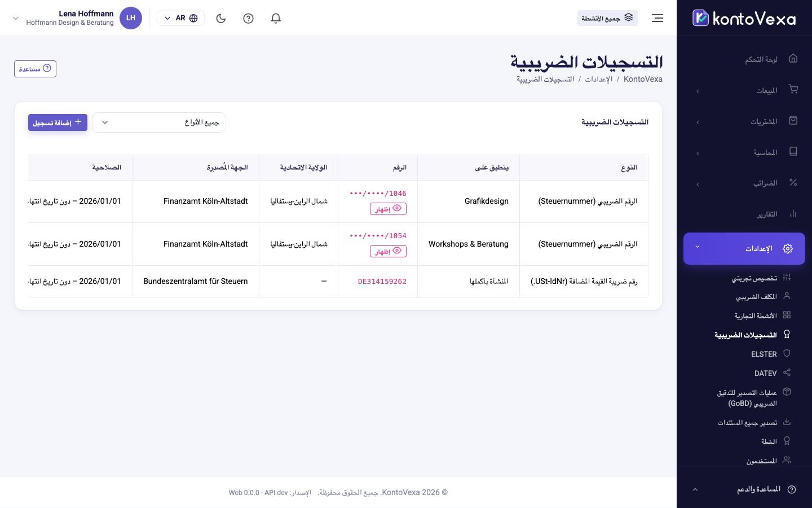812x508 pixels.
Task: Reveal the tax number ending in 1046
Action: 388,209
